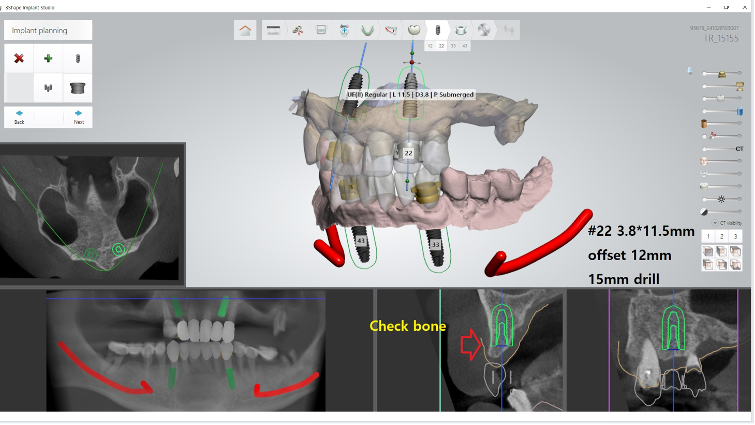Screen dimensions: 755x425
Task: Select the implant screw icon in panel
Action: click(x=77, y=59)
